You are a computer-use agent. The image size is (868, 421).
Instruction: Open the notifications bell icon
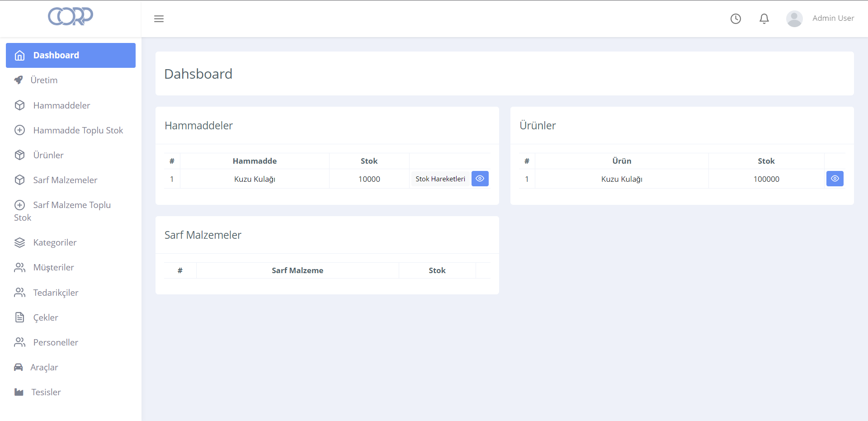[764, 19]
